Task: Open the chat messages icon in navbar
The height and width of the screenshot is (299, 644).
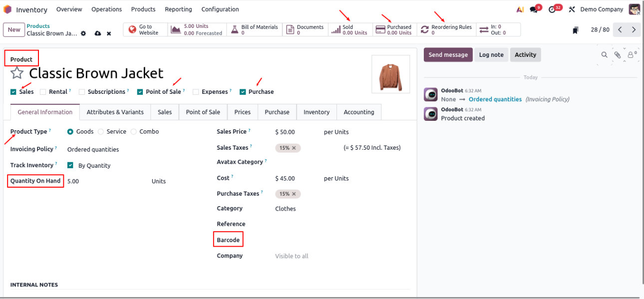Action: click(x=534, y=9)
